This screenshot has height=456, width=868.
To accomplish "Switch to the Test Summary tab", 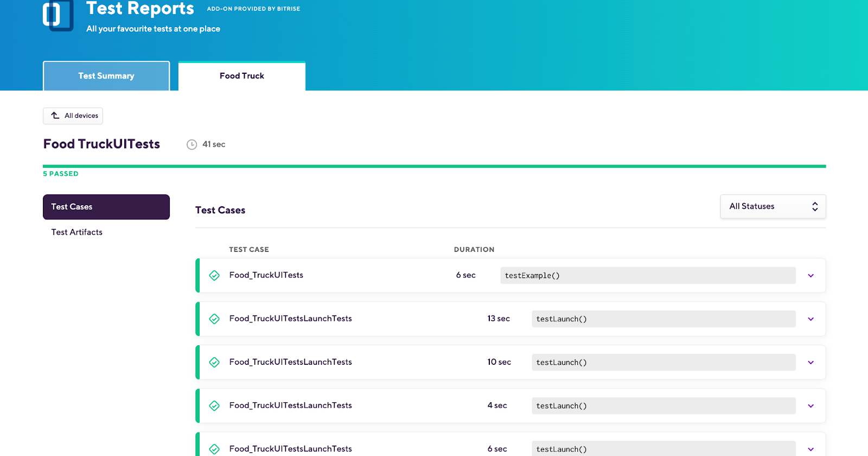I will click(x=106, y=76).
